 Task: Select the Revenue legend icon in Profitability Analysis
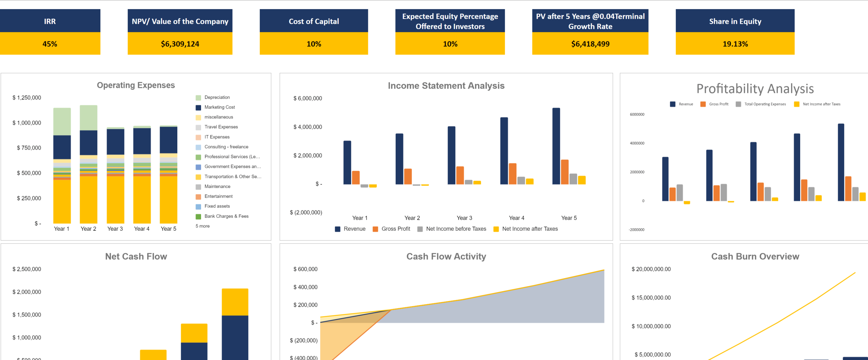pyautogui.click(x=672, y=104)
